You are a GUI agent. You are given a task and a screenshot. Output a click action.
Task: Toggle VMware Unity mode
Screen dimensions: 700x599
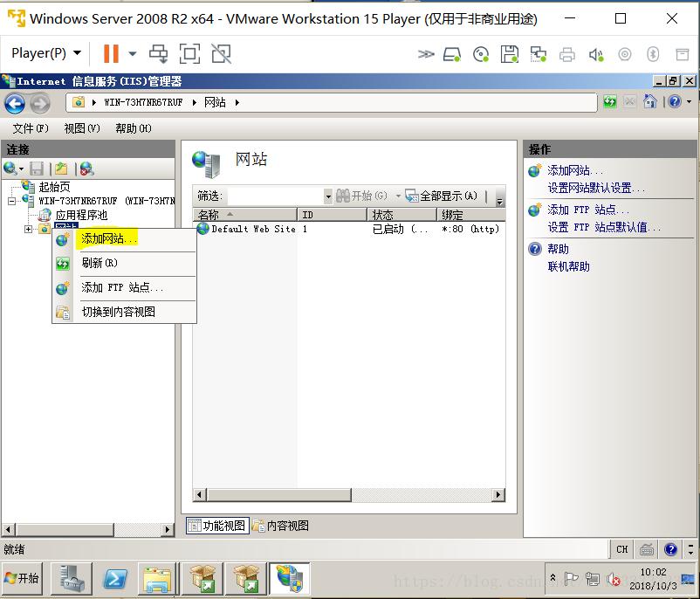222,54
